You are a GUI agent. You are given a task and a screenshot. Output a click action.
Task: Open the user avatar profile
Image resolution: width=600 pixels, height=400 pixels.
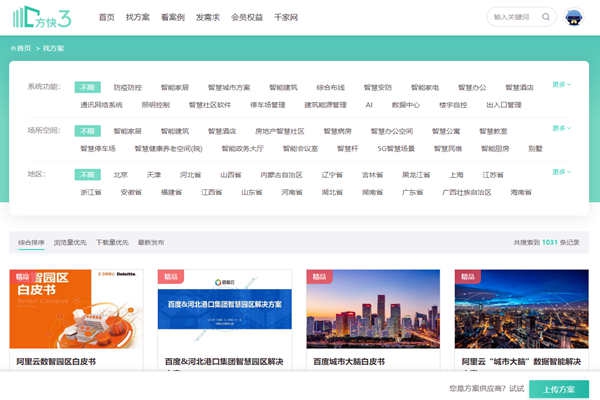(x=576, y=17)
